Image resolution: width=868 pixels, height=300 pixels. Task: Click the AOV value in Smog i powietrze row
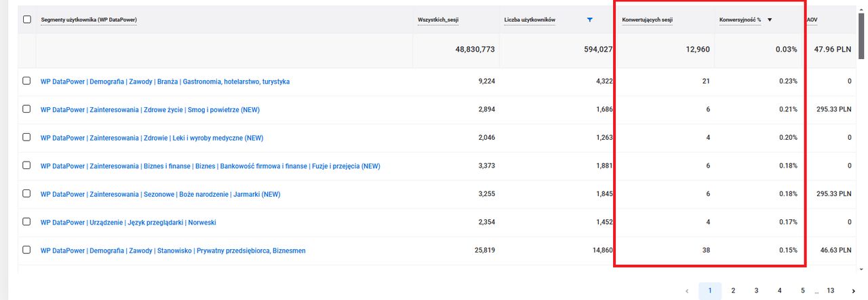tap(834, 109)
